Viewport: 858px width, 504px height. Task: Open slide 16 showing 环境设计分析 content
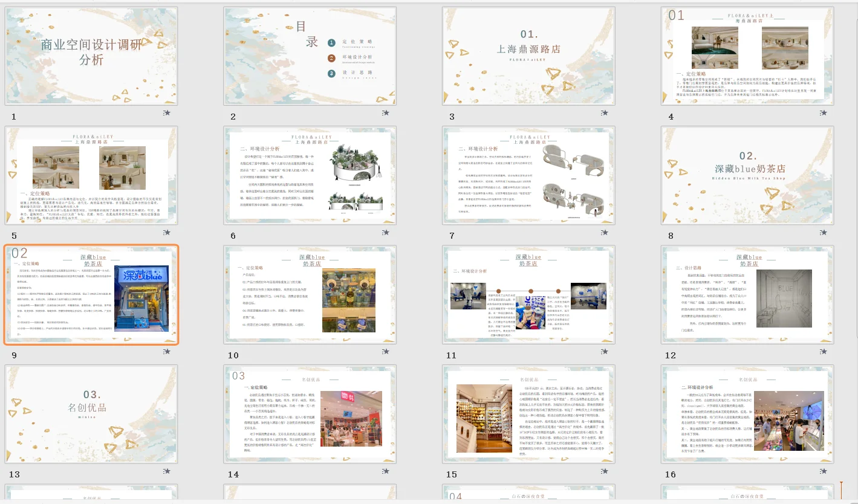point(746,414)
